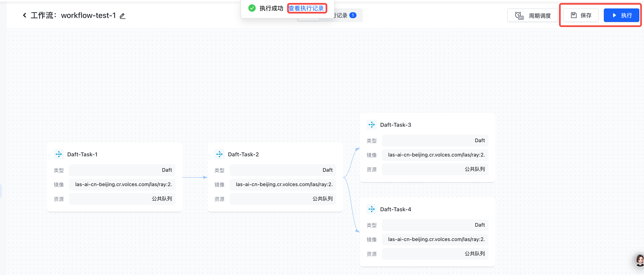Image resolution: width=644 pixels, height=275 pixels.
Task: Click the Daft-Task-2 node icon
Action: pos(219,154)
